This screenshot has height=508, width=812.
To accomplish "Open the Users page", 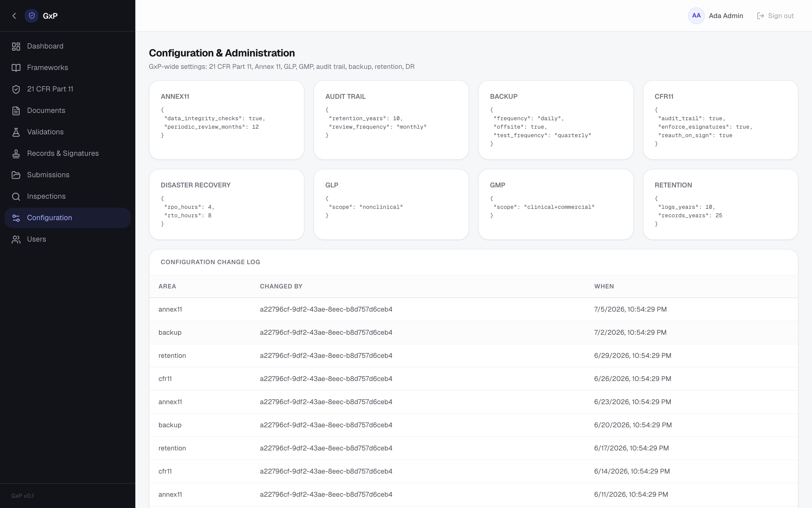I will click(68, 239).
